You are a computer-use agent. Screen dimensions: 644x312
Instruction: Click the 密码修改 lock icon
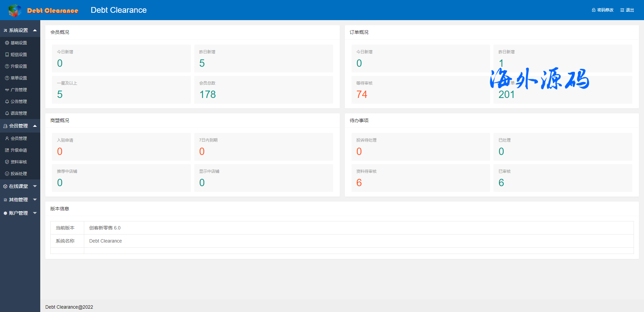coord(594,10)
